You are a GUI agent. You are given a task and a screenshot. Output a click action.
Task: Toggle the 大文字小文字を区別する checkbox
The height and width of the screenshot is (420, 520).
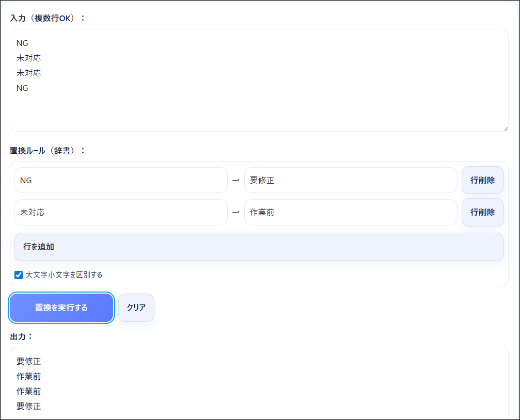coord(18,274)
